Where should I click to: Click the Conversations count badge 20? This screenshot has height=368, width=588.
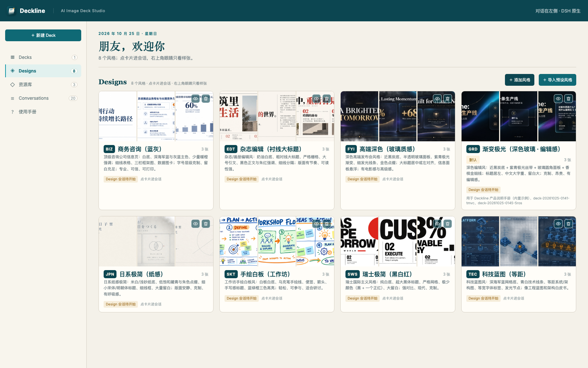click(73, 98)
